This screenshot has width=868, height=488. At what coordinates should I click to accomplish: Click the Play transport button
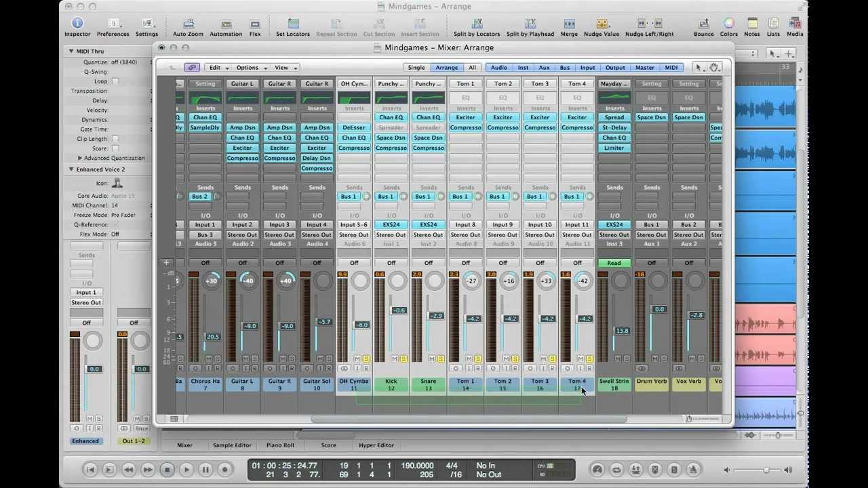coord(186,469)
